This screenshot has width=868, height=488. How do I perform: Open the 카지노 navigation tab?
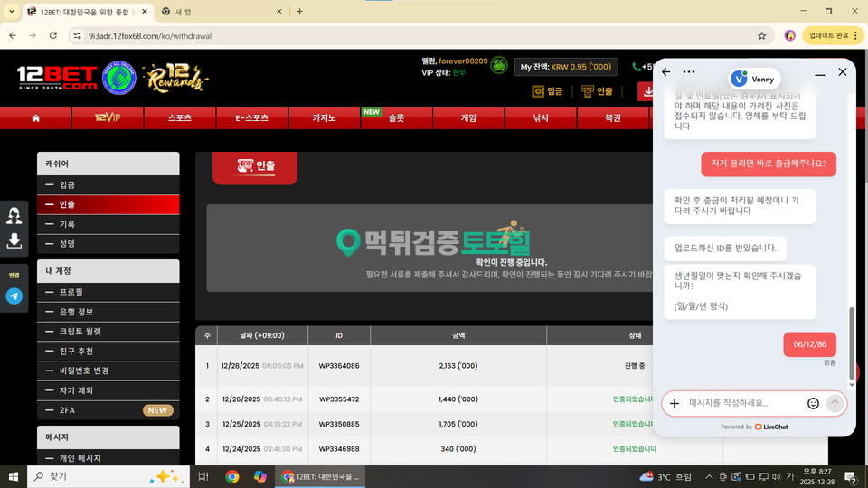[x=324, y=118]
